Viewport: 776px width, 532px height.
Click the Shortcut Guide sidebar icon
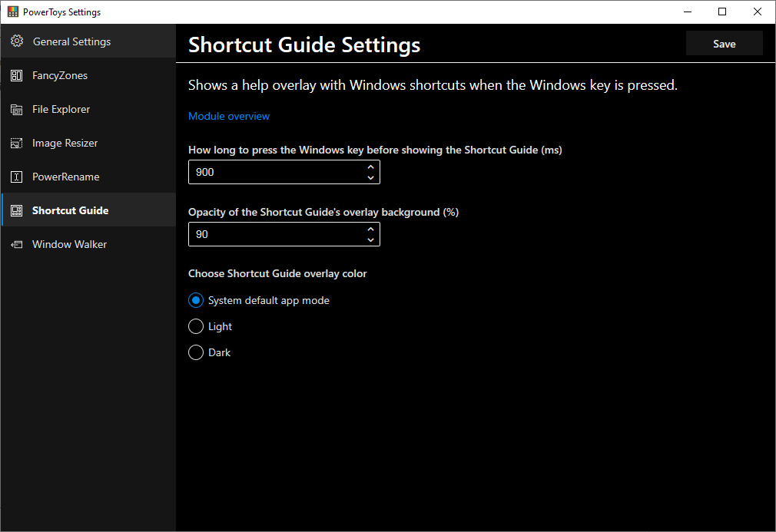tap(17, 210)
